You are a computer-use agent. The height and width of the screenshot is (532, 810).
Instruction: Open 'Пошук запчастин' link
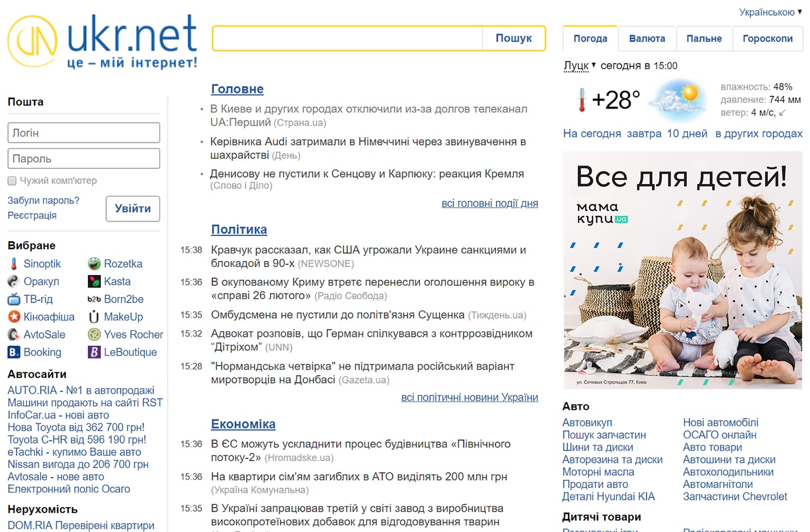pos(604,435)
